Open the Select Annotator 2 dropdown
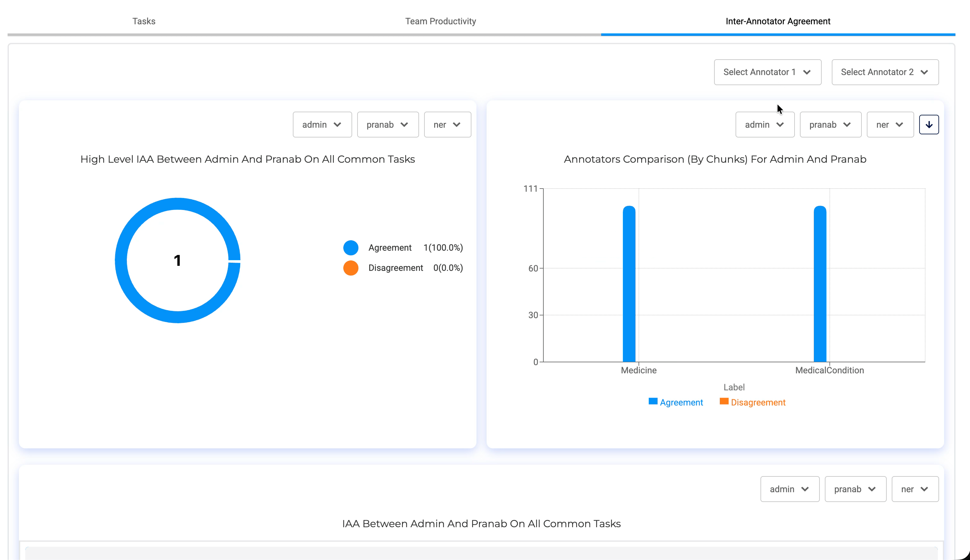Screen dimensions: 970x560 pos(884,72)
